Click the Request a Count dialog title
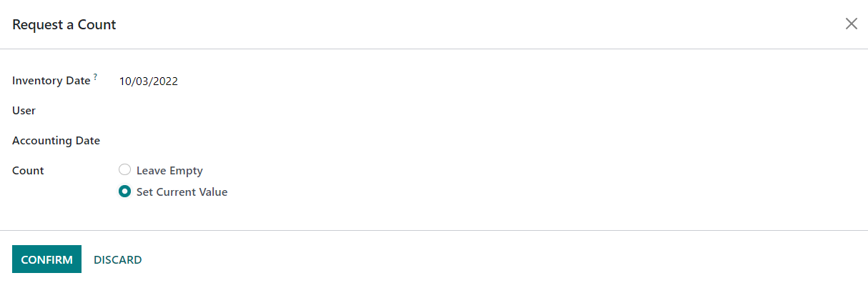The width and height of the screenshot is (868, 283). (64, 24)
